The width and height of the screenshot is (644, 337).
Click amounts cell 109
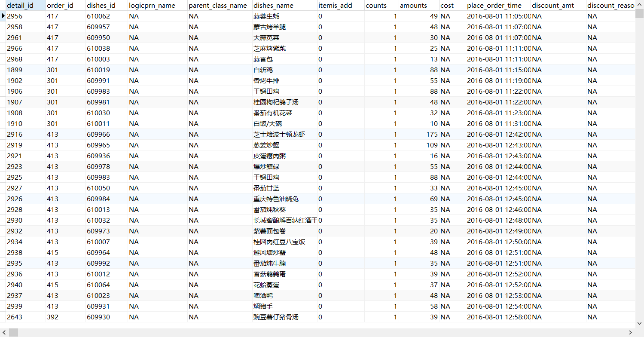point(419,145)
